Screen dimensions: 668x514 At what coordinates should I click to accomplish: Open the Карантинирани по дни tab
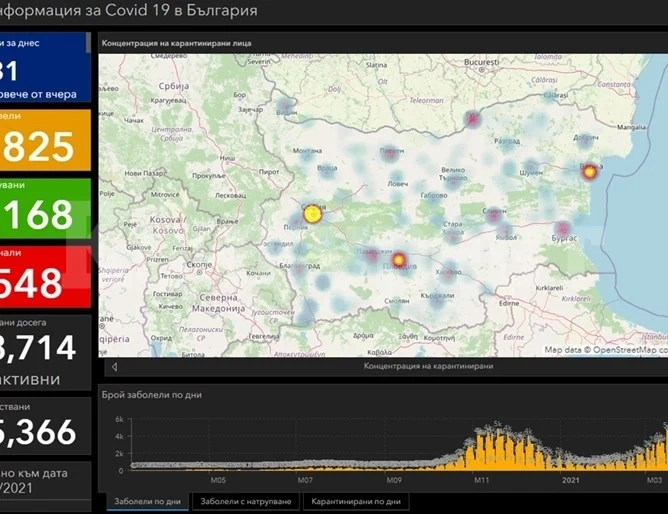pyautogui.click(x=356, y=502)
